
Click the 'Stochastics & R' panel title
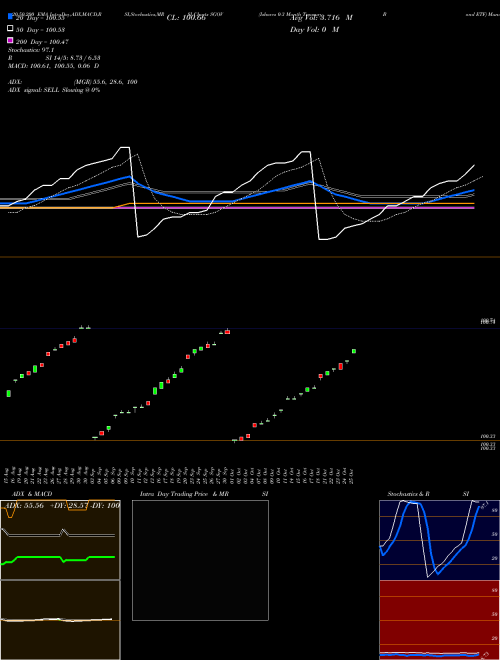point(408,494)
